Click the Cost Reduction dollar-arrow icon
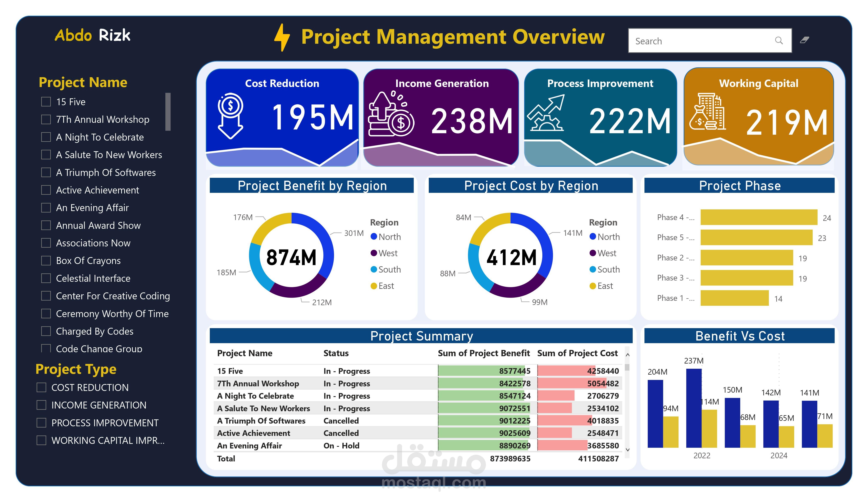 pos(231,117)
